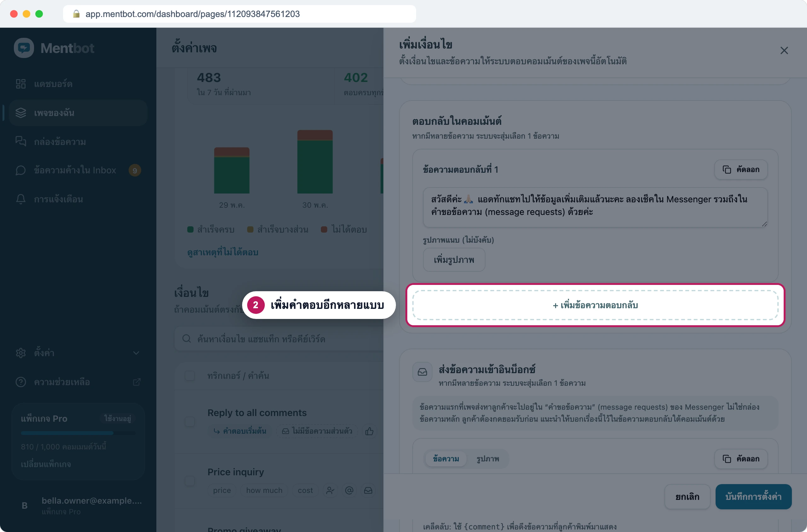Click the reply message text area starting สวัสดีค่ะ
Image resolution: width=807 pixels, height=532 pixels.
[595, 207]
